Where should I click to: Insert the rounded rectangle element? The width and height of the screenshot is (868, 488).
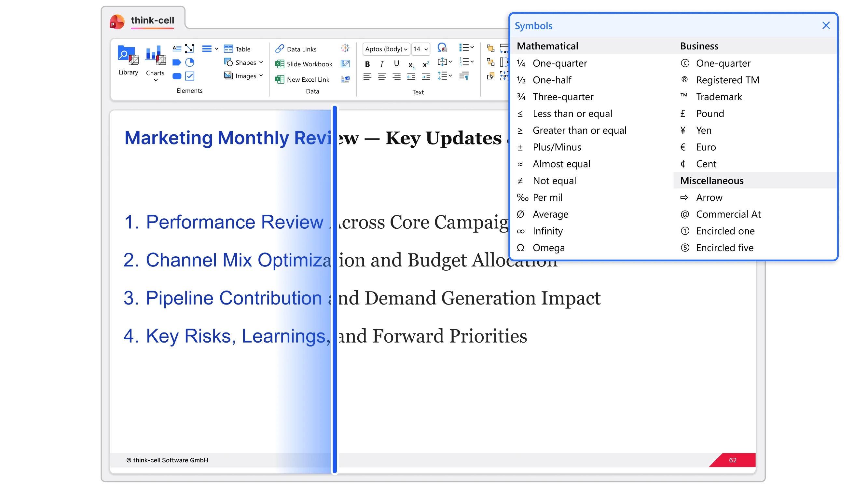(x=177, y=76)
